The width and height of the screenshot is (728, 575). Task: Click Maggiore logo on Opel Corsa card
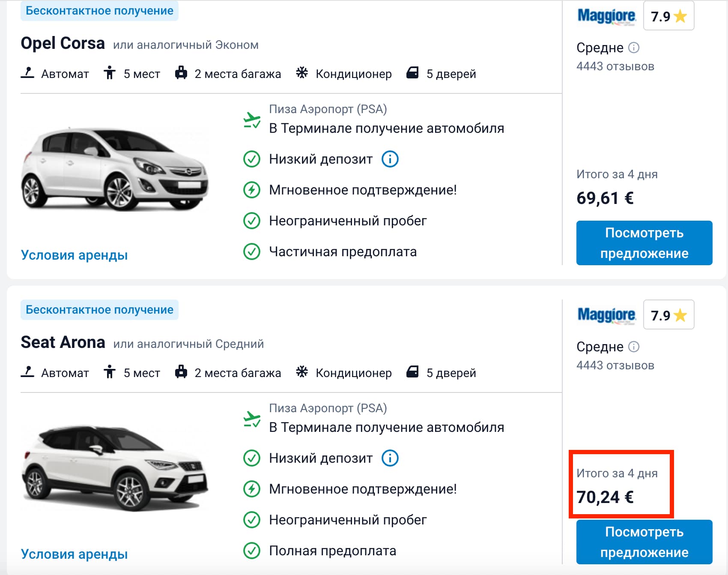click(606, 16)
